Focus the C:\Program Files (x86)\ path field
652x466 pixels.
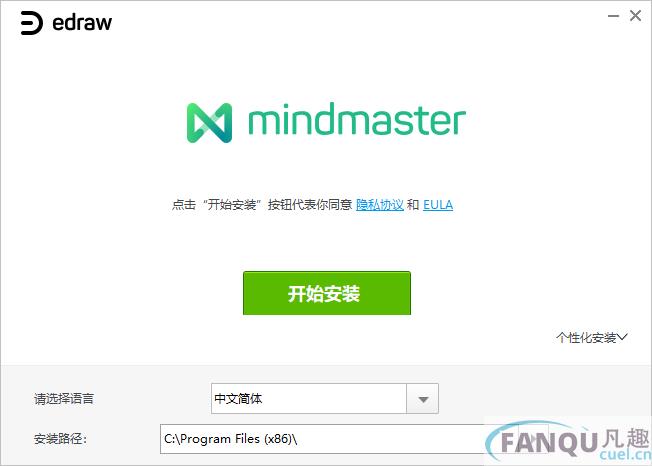click(322, 439)
